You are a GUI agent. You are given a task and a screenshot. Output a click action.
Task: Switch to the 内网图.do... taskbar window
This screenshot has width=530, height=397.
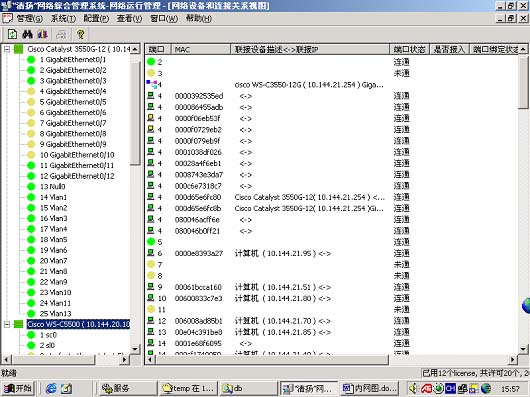369,388
